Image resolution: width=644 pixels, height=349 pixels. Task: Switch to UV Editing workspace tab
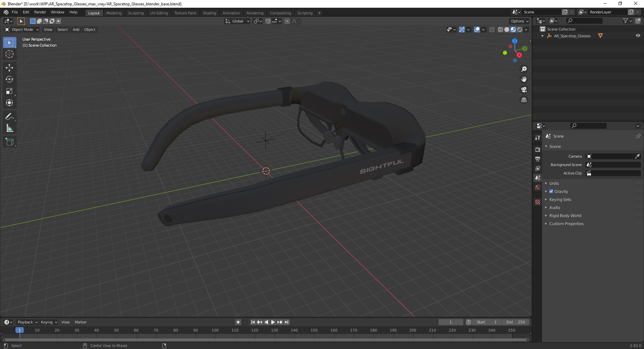click(x=159, y=13)
